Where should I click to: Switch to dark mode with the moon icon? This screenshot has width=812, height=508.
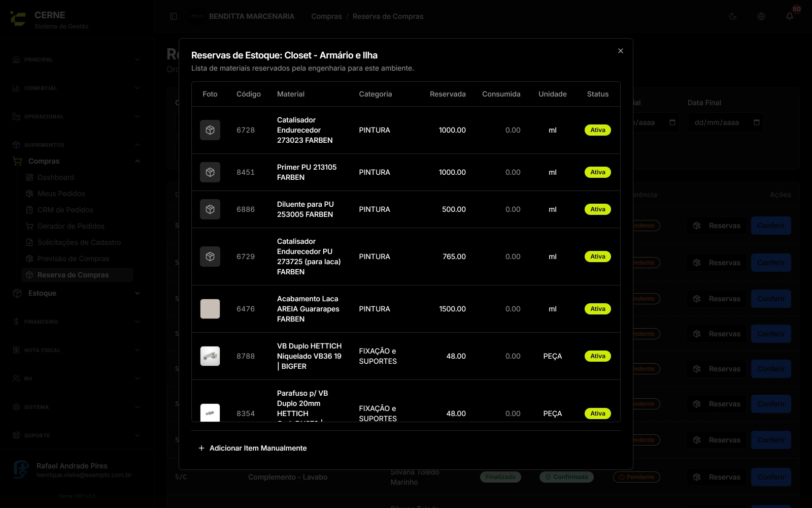pyautogui.click(x=733, y=16)
